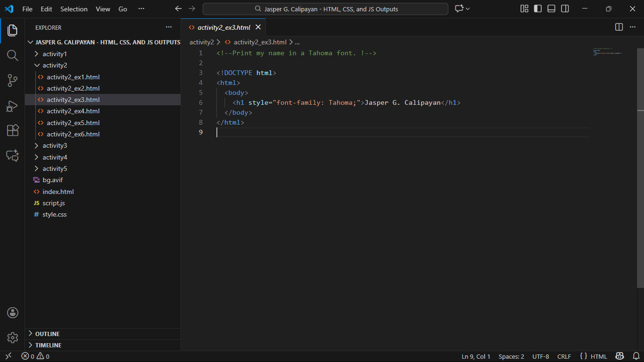Open the Manage gear settings icon
Viewport: 644px width, 362px height.
click(x=12, y=337)
